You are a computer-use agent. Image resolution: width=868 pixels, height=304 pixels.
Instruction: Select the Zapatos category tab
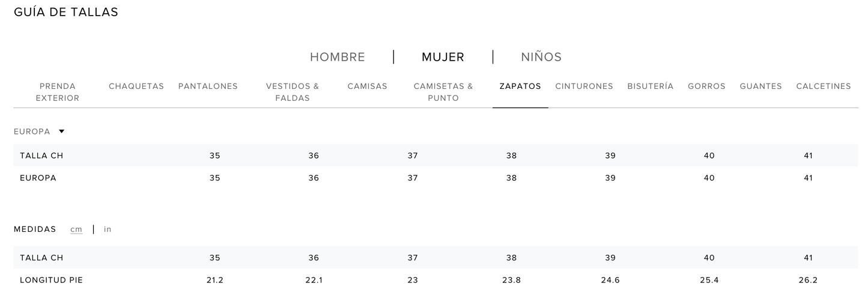click(520, 86)
